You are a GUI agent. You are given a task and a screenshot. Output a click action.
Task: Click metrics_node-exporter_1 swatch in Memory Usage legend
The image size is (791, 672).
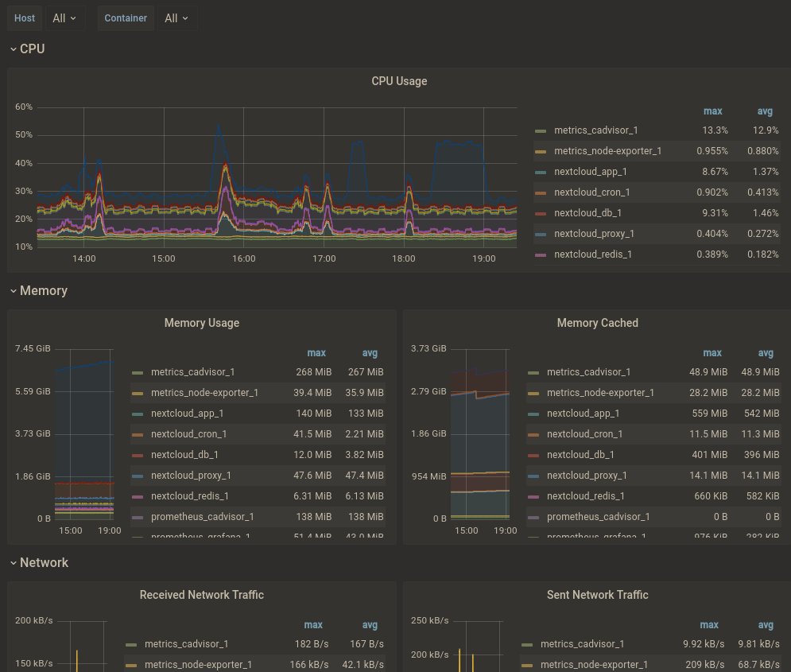coord(138,394)
